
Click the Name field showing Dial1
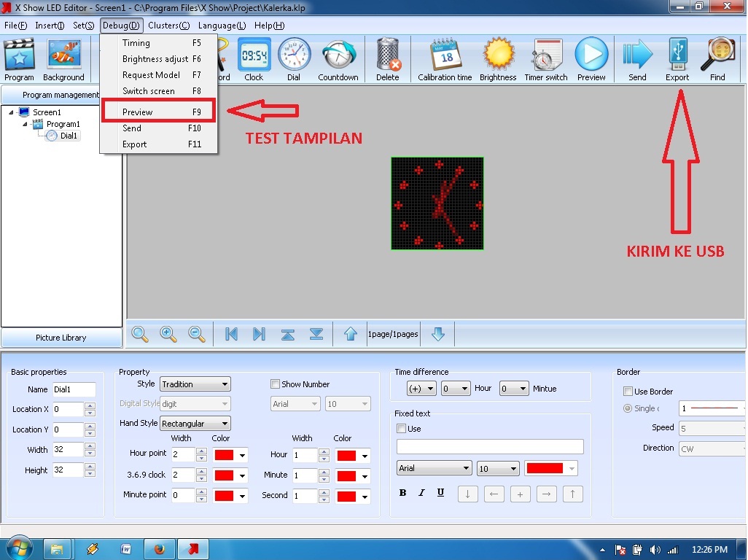75,389
